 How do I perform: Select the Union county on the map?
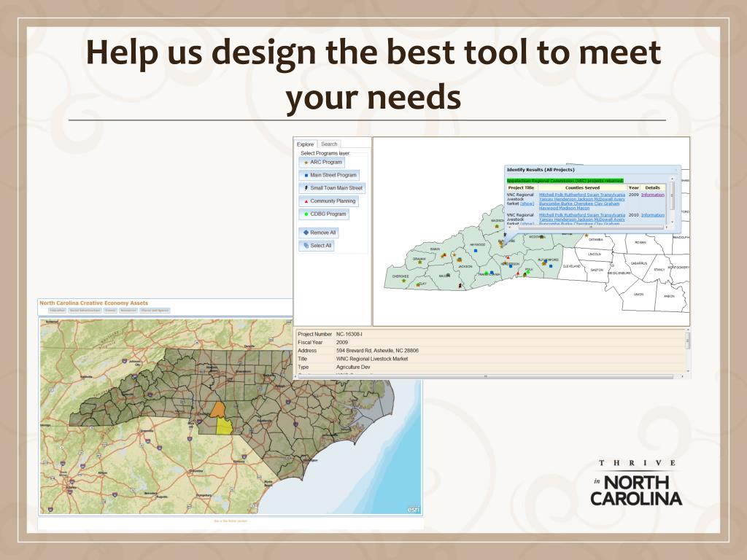point(638,295)
